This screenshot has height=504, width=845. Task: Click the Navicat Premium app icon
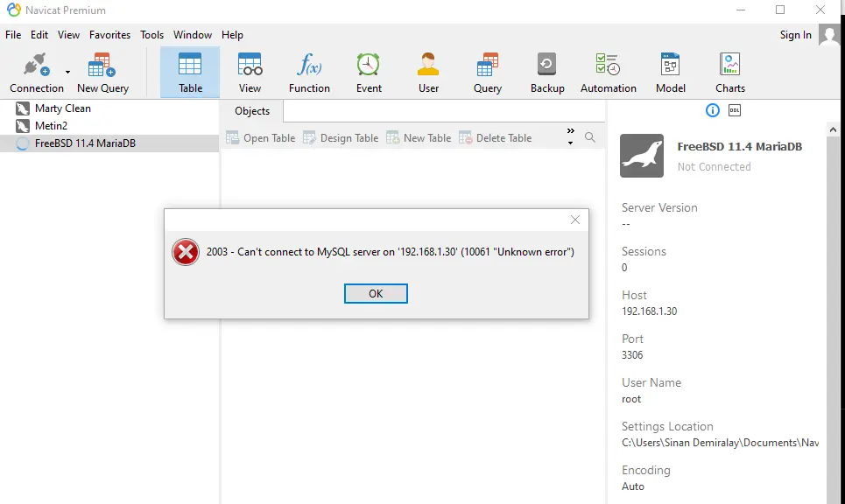coord(13,10)
